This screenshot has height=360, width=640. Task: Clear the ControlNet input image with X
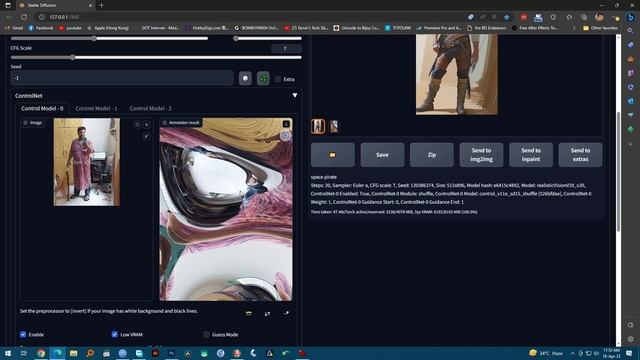click(147, 124)
